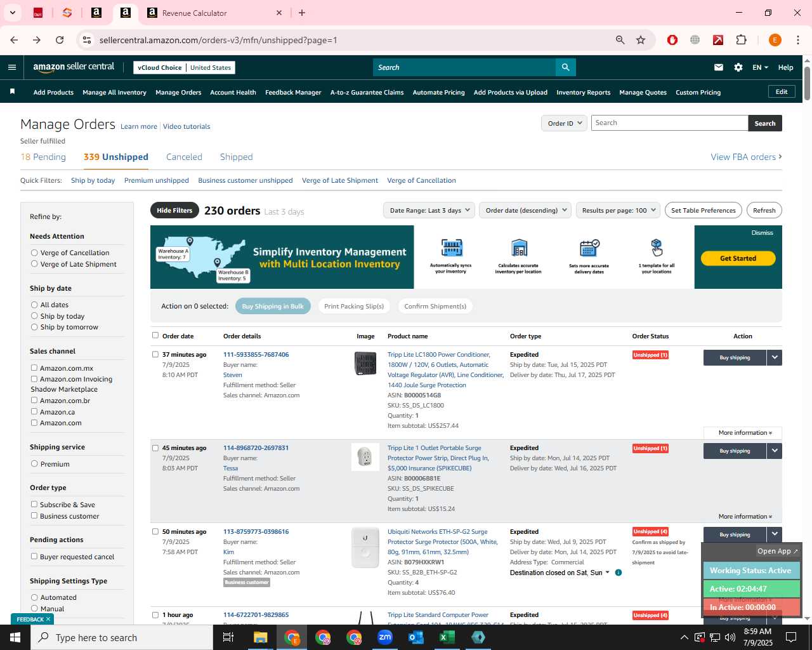Open Excel from the taskbar
The width and height of the screenshot is (812, 650).
tap(447, 637)
